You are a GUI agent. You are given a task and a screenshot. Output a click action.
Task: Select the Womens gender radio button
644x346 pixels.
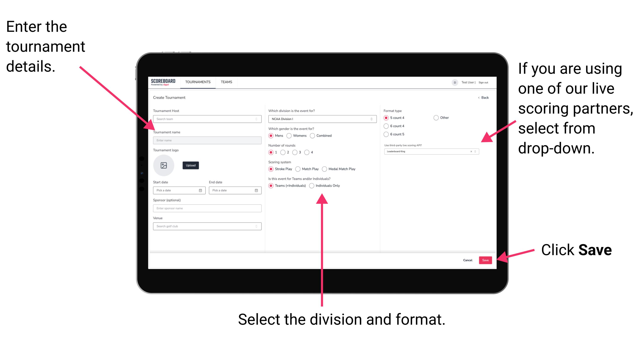pos(290,136)
